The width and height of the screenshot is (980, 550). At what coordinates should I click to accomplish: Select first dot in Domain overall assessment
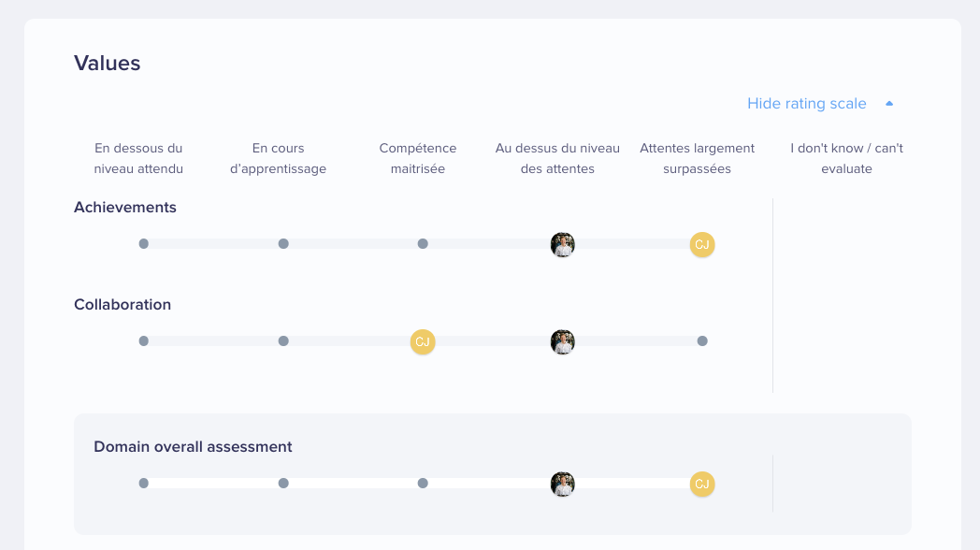[144, 484]
